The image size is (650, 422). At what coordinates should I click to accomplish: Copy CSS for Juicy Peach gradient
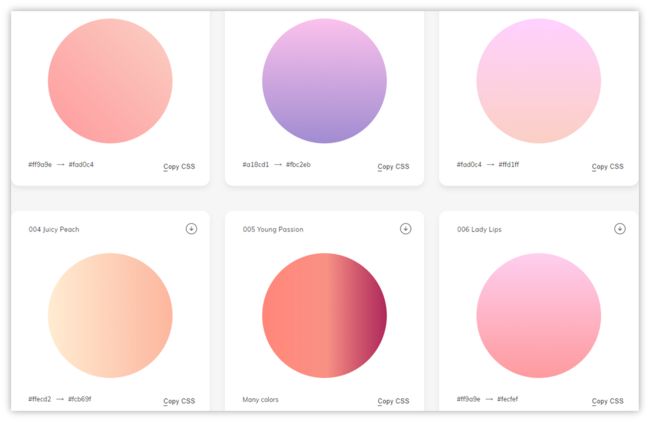[x=179, y=401]
